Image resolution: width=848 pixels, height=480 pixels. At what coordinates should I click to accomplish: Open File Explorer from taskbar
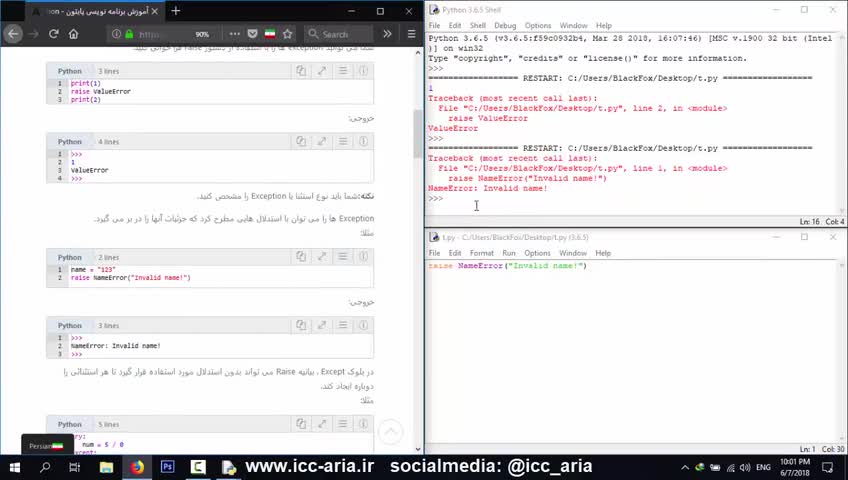coord(106,467)
